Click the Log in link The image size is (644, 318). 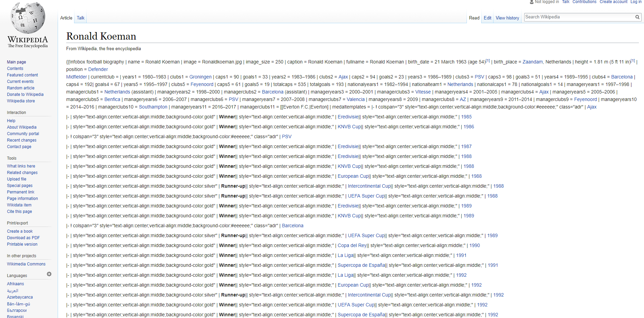pyautogui.click(x=636, y=2)
